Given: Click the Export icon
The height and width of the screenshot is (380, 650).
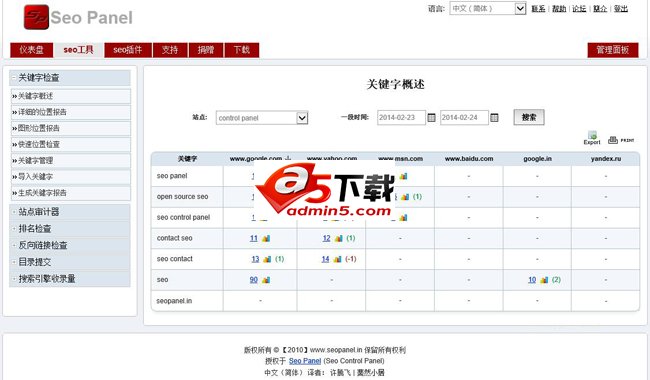Looking at the screenshot, I should 592,138.
